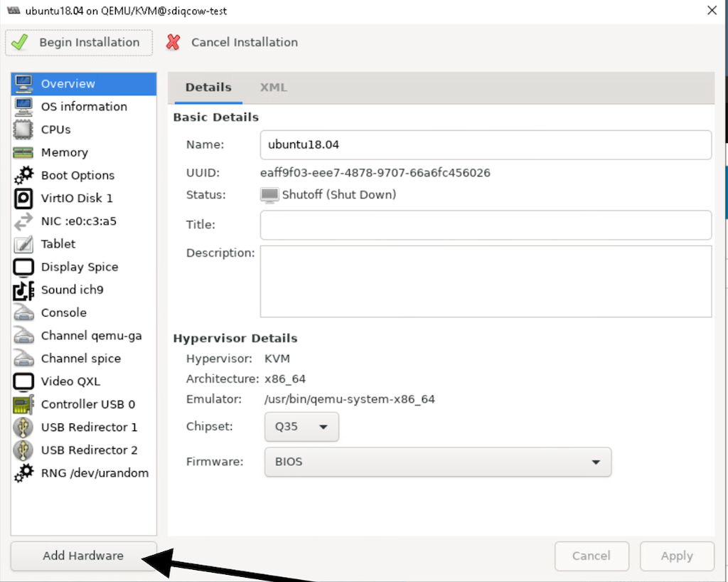Click the empty Title input field

tap(486, 225)
